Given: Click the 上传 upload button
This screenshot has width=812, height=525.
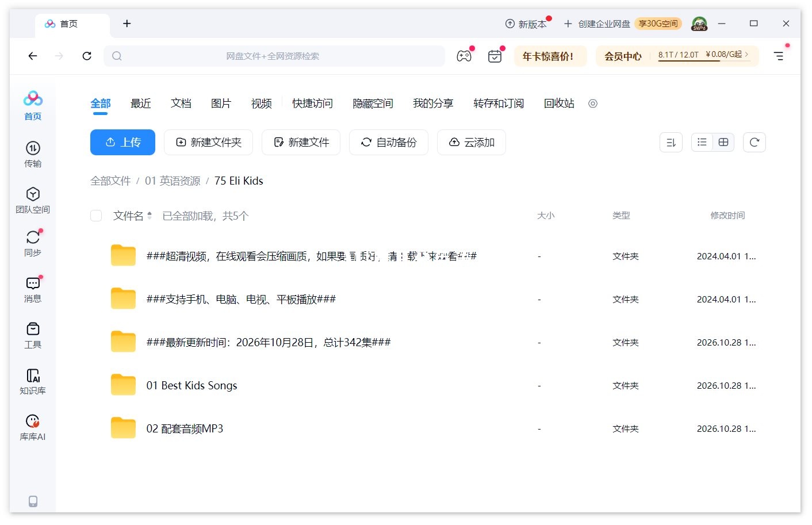Looking at the screenshot, I should click(x=122, y=143).
